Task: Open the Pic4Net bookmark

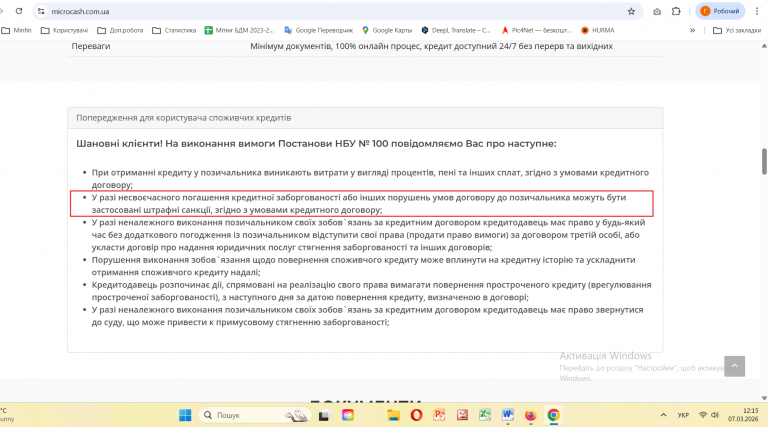Action: [536, 30]
